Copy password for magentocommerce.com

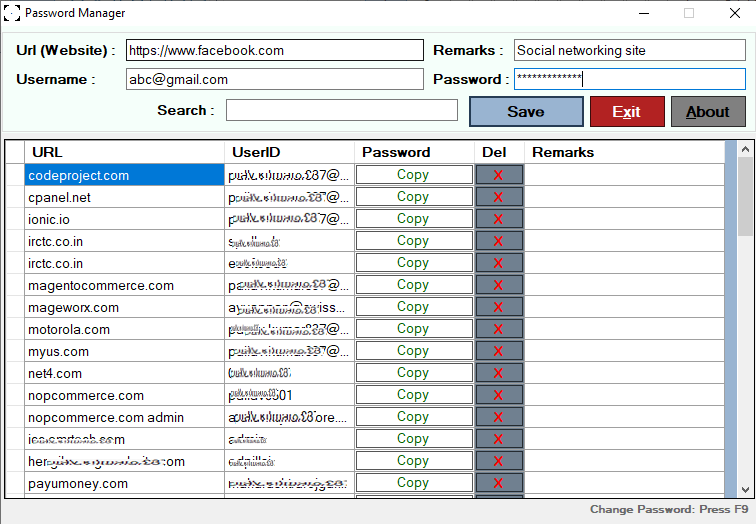[414, 285]
